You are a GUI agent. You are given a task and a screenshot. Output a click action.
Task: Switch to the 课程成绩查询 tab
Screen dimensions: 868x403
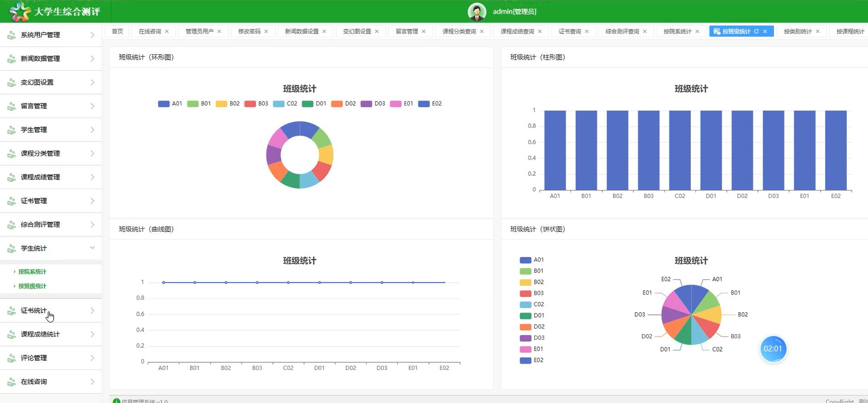coord(517,31)
